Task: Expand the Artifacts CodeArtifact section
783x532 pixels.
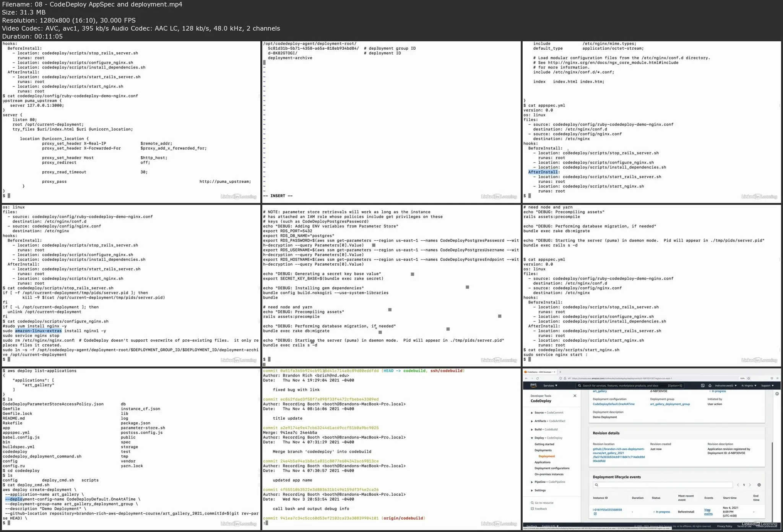Action: click(x=548, y=421)
